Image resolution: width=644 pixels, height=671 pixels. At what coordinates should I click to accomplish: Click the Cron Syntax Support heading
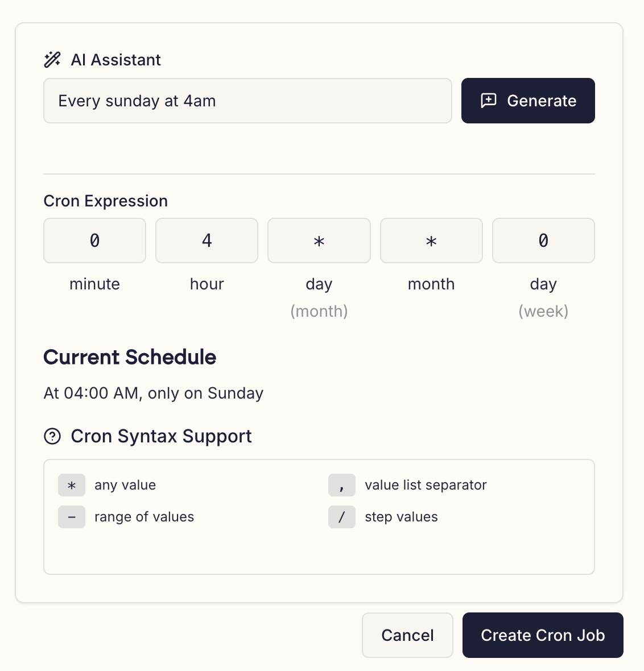tap(161, 436)
